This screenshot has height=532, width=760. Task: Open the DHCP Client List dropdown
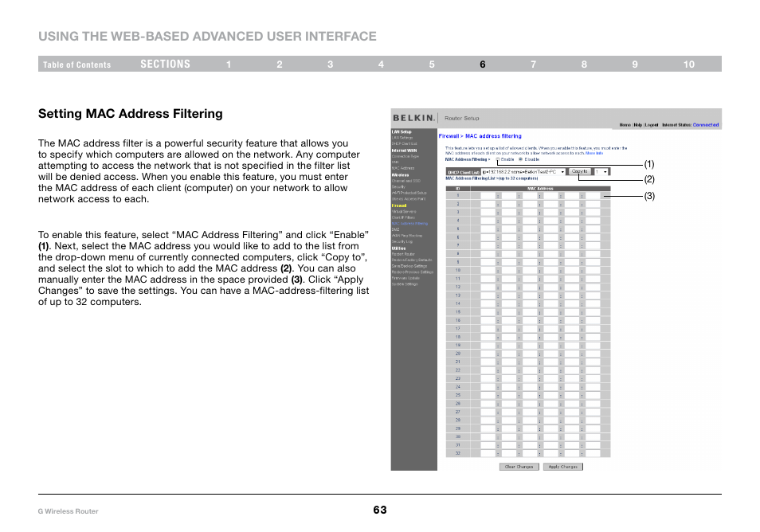tap(523, 172)
